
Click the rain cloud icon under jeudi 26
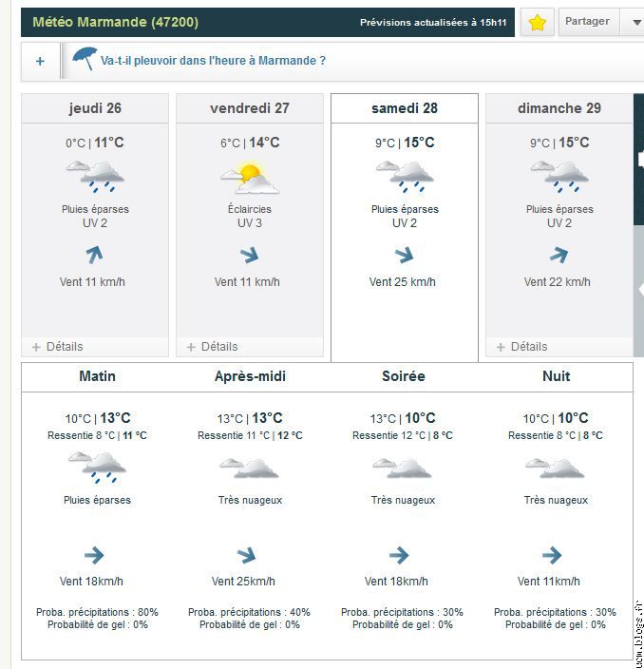(95, 177)
